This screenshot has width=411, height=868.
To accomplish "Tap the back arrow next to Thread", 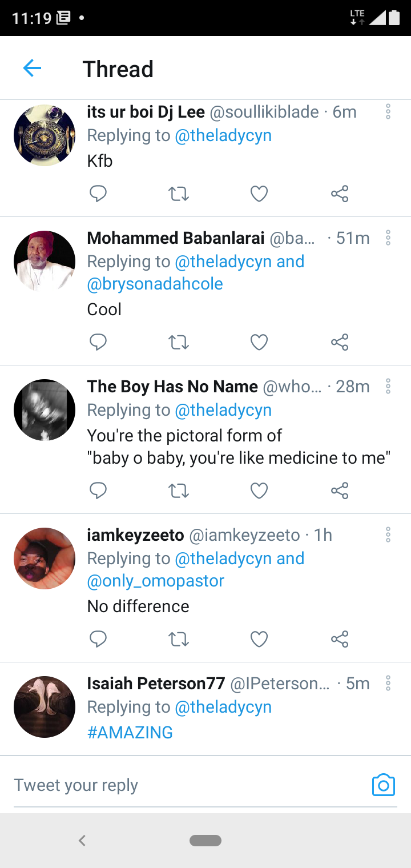I will tap(32, 69).
